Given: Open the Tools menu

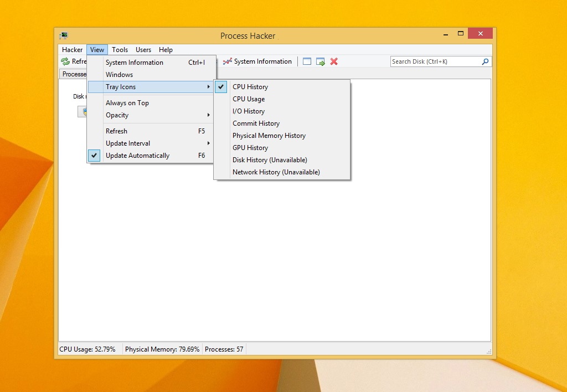Looking at the screenshot, I should click(x=120, y=49).
